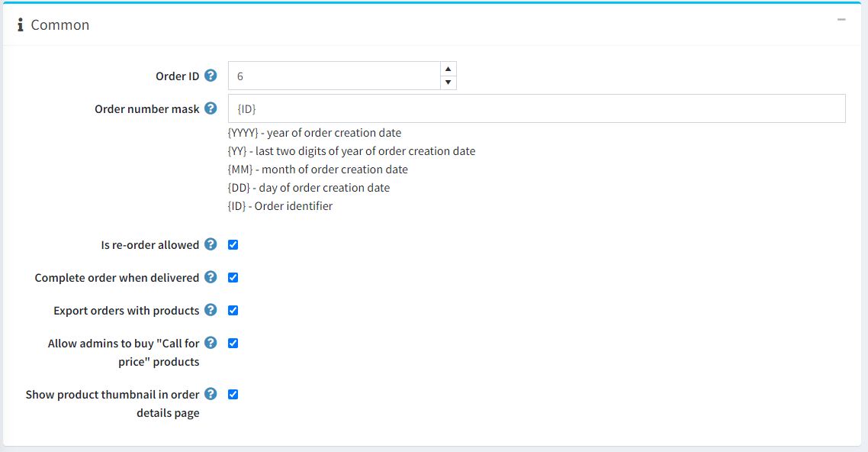Click into the Order ID number field

click(x=334, y=76)
